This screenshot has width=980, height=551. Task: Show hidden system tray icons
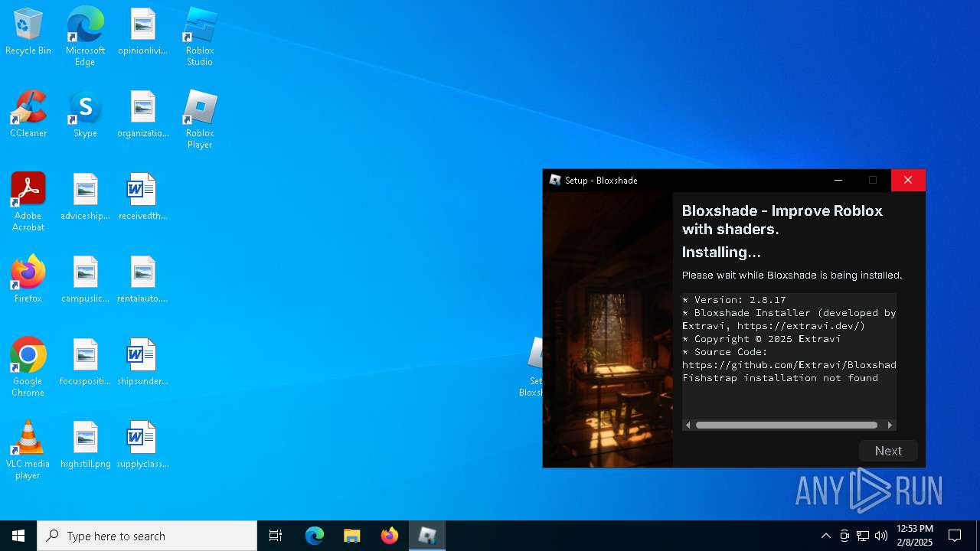[x=825, y=536]
